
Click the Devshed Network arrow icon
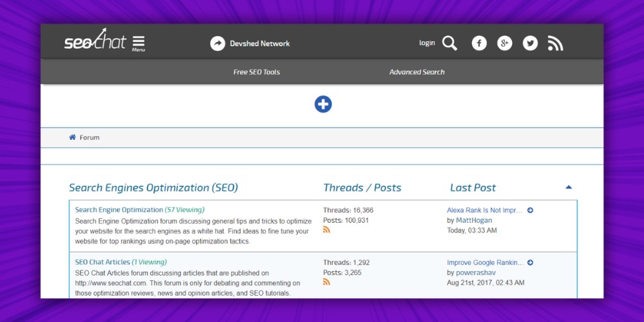tap(218, 43)
